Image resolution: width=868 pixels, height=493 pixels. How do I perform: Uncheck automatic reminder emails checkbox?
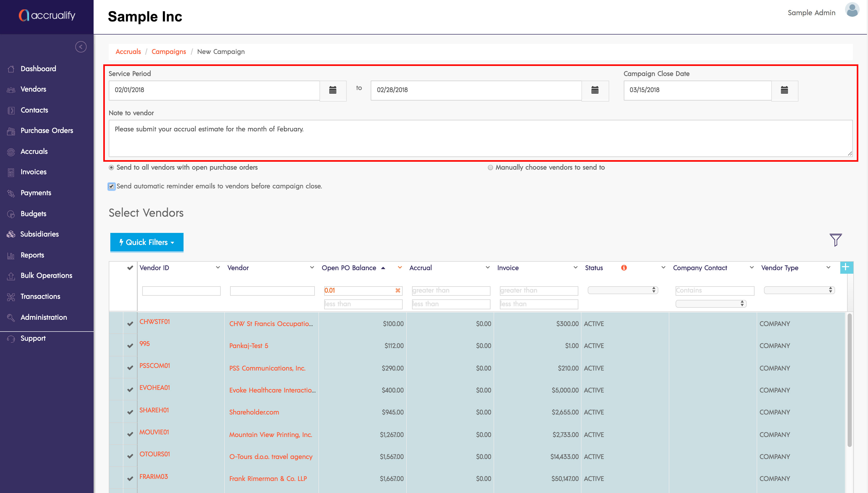(111, 186)
